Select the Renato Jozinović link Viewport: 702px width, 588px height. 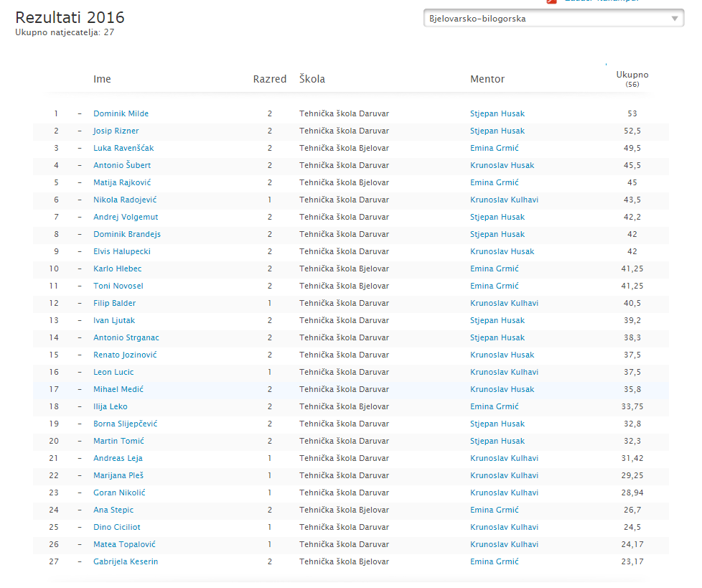125,355
